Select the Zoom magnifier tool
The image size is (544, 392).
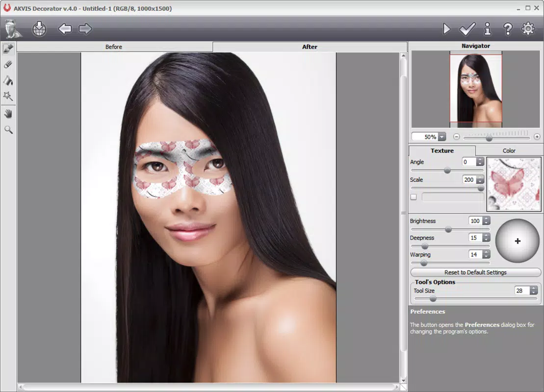tap(8, 130)
